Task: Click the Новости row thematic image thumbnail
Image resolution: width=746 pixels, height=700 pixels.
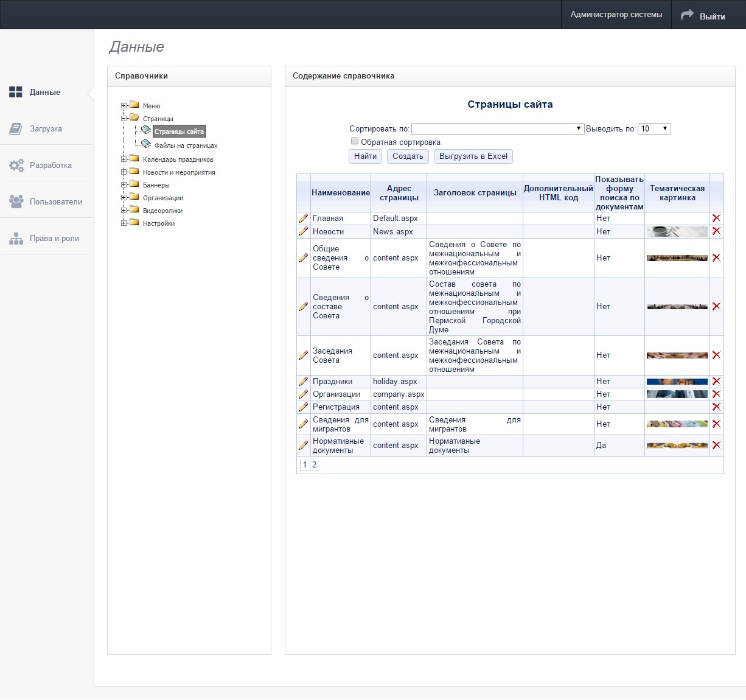Action: point(677,231)
